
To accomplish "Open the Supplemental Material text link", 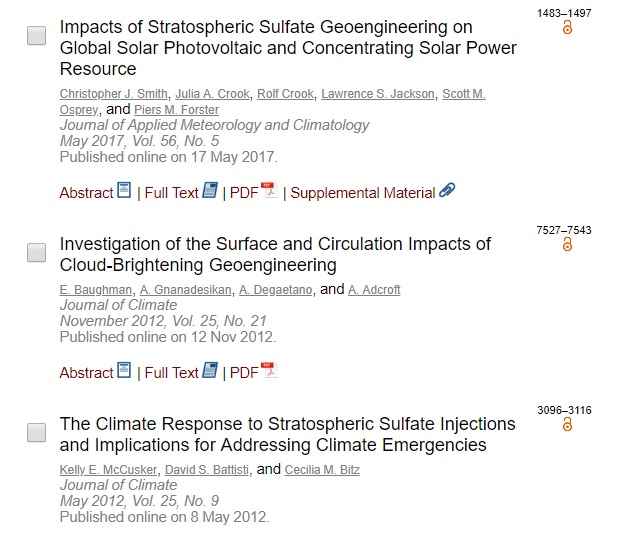I will coord(363,193).
